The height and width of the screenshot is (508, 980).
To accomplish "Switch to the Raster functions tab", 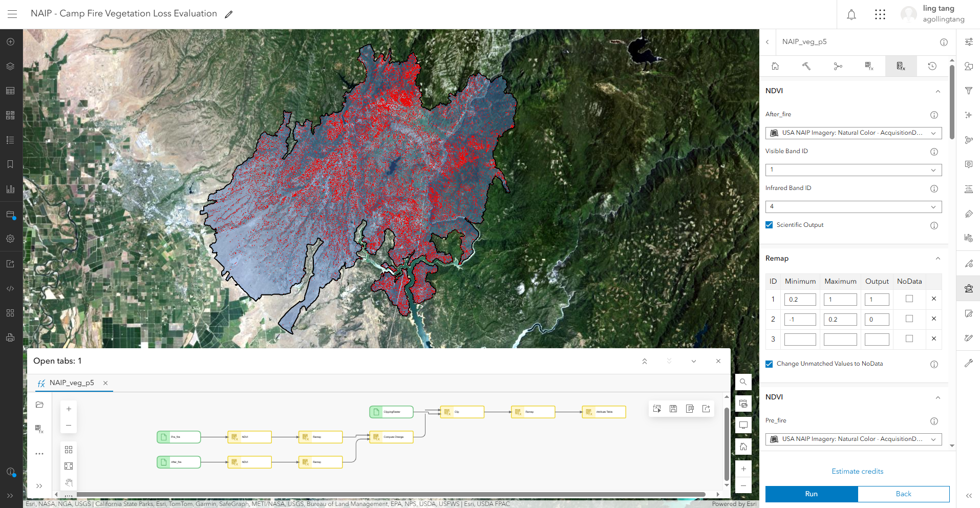I will point(869,66).
